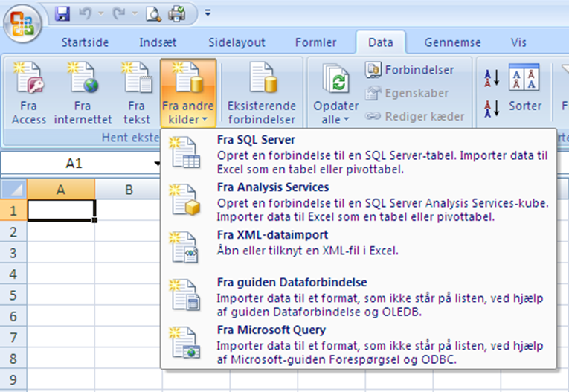The height and width of the screenshot is (392, 569).
Task: Click the Select All corner button
Action: [13, 189]
